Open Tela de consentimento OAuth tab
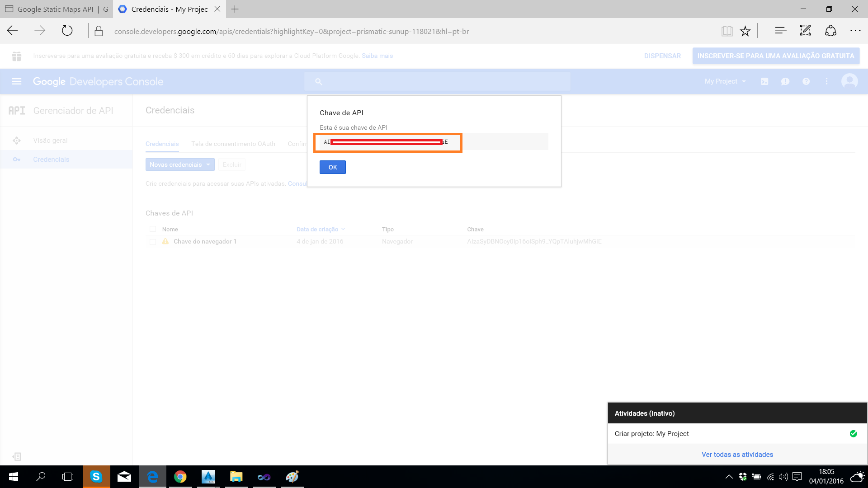Image resolution: width=868 pixels, height=488 pixels. pos(233,144)
